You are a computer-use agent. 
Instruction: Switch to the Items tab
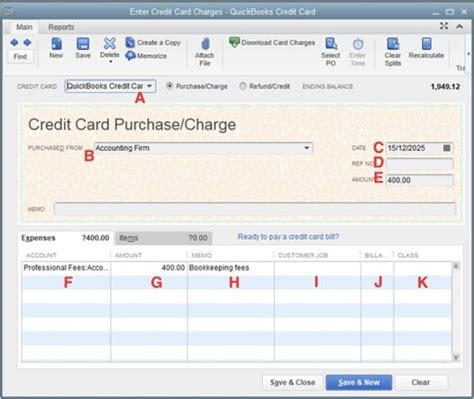(x=164, y=238)
